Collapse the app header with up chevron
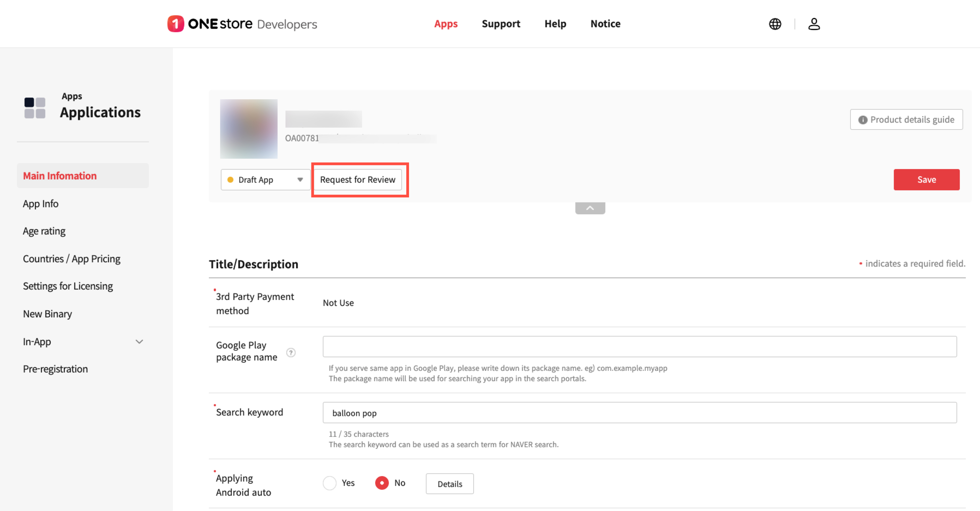Screen dimensions: 980x511 point(590,208)
